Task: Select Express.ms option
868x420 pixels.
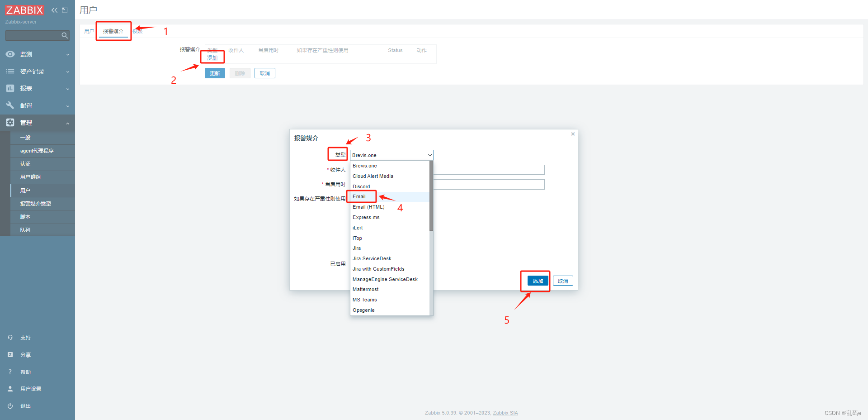Action: 390,218
